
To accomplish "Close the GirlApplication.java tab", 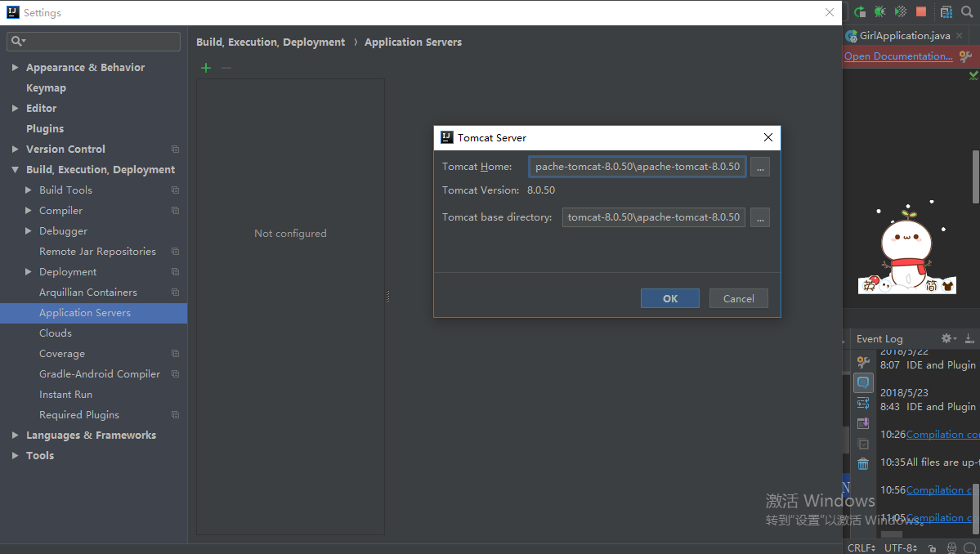I will pos(960,36).
